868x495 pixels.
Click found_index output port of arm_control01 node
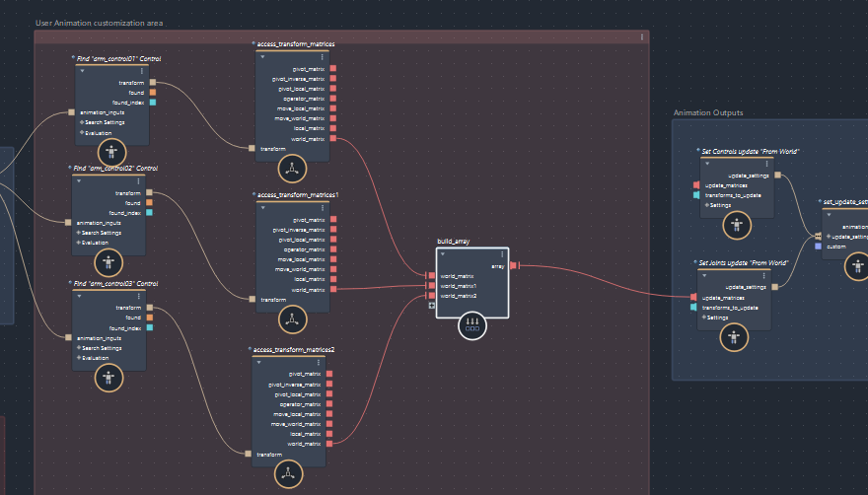(153, 103)
